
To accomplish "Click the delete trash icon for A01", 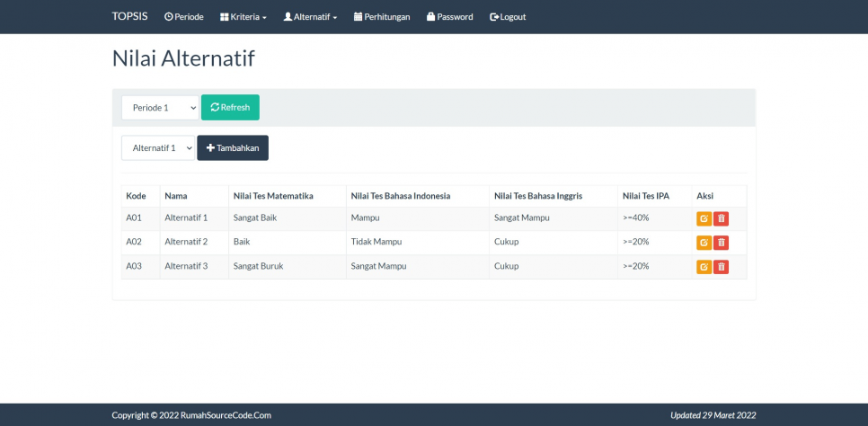I will tap(721, 218).
